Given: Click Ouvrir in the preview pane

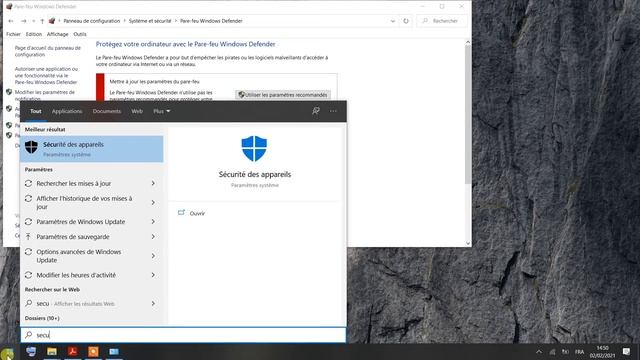Looking at the screenshot, I should click(x=197, y=213).
